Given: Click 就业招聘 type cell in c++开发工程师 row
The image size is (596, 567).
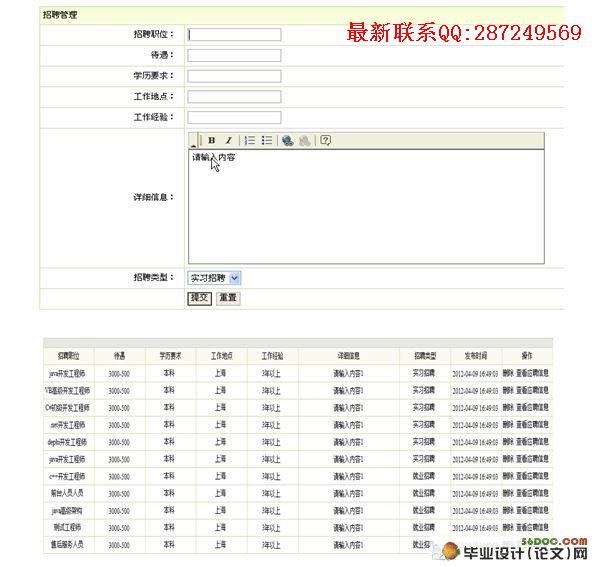Looking at the screenshot, I should (424, 476).
